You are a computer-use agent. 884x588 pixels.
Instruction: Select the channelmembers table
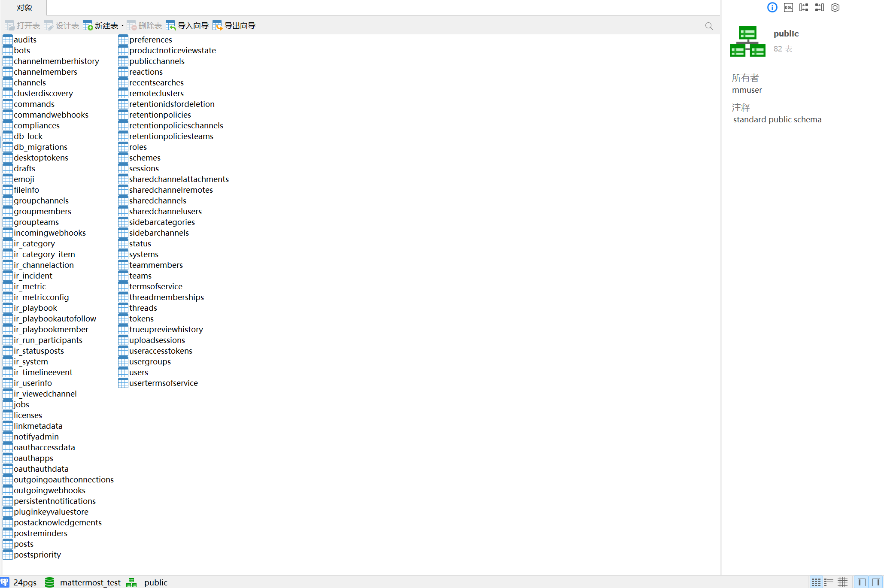click(45, 72)
